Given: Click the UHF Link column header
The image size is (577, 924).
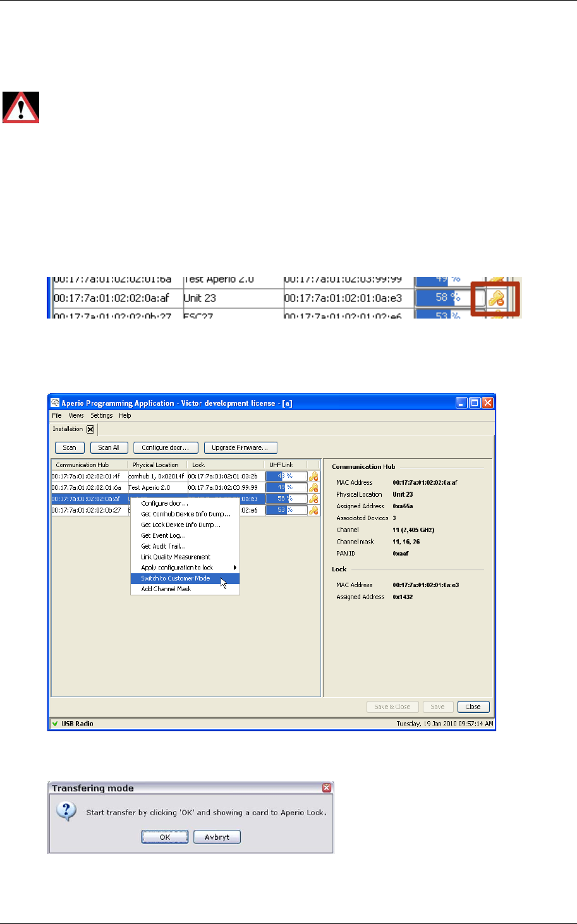Looking at the screenshot, I should click(x=285, y=465).
